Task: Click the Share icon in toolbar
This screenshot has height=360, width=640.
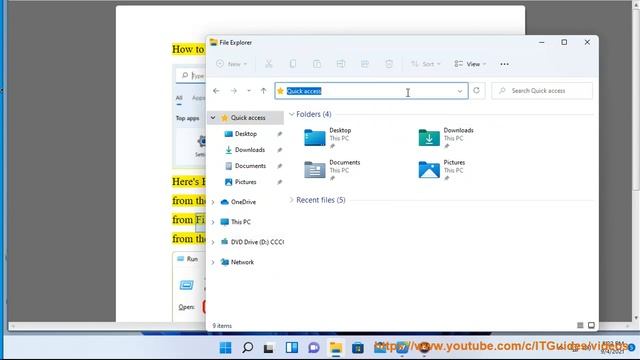Action: 365,64
